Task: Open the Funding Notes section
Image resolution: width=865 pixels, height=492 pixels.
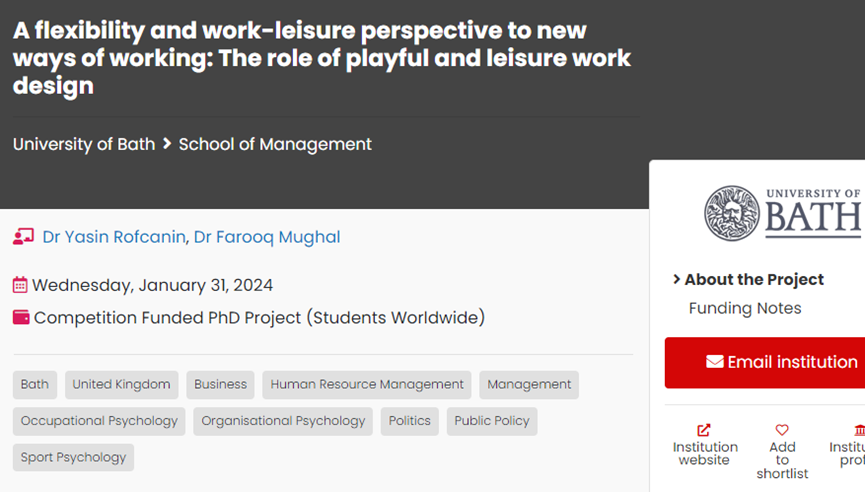Action: (x=745, y=308)
